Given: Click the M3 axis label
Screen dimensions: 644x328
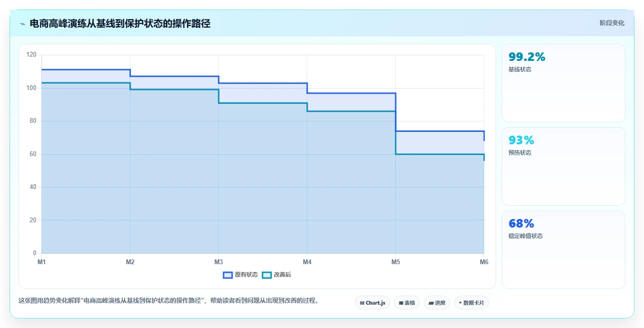Looking at the screenshot, I should pyautogui.click(x=218, y=262).
